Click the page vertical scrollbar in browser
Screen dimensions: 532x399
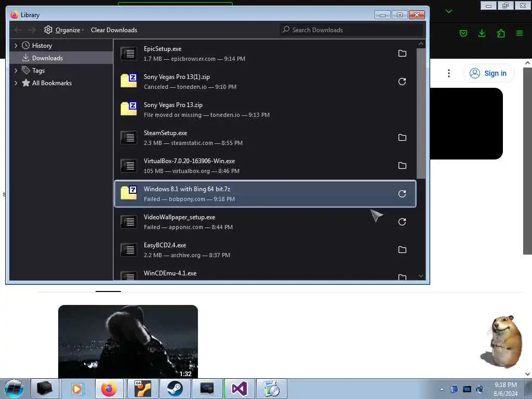tap(527, 161)
